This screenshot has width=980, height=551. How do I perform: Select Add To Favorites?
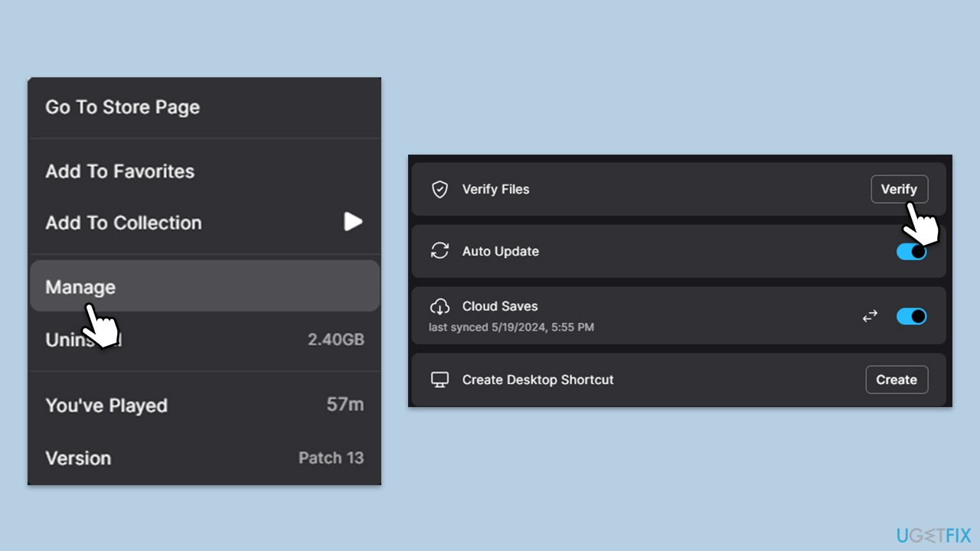[x=120, y=171]
